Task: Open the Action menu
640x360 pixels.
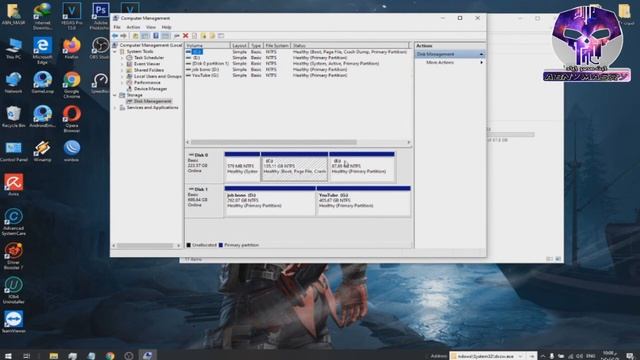Action: (133, 27)
